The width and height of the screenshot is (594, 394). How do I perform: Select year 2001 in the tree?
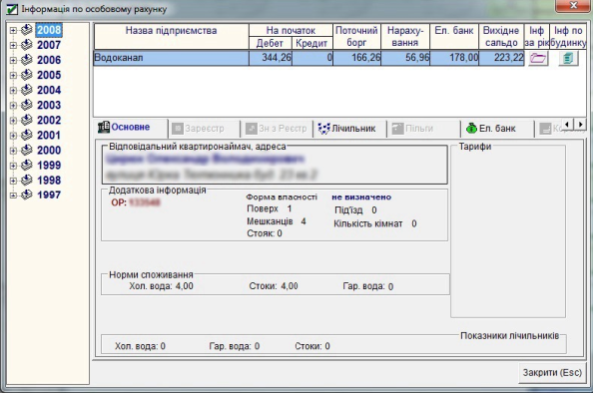[x=49, y=135]
